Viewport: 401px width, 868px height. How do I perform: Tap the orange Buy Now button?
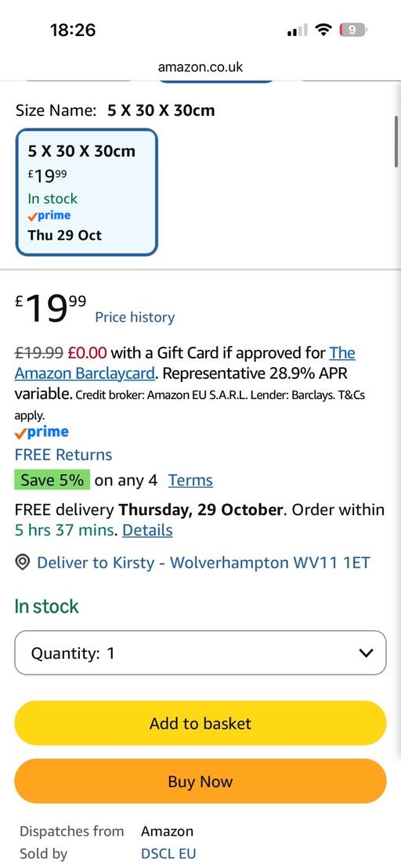200,781
